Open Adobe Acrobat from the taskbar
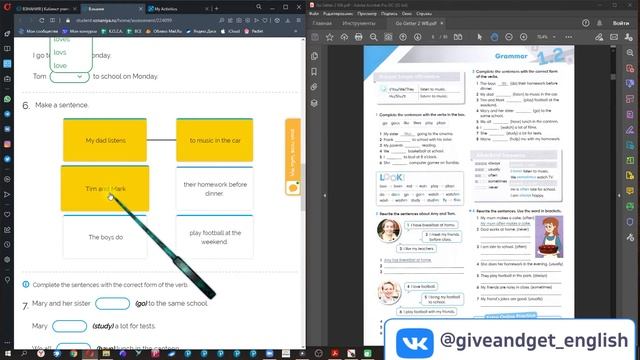The width and height of the screenshot is (640, 360). (x=335, y=353)
